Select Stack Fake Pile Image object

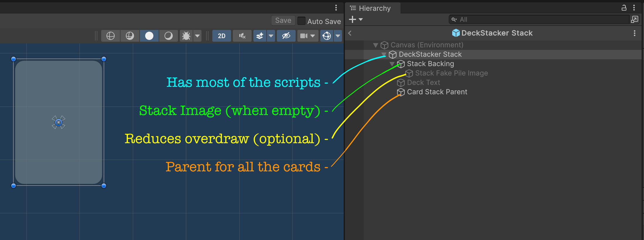(452, 73)
